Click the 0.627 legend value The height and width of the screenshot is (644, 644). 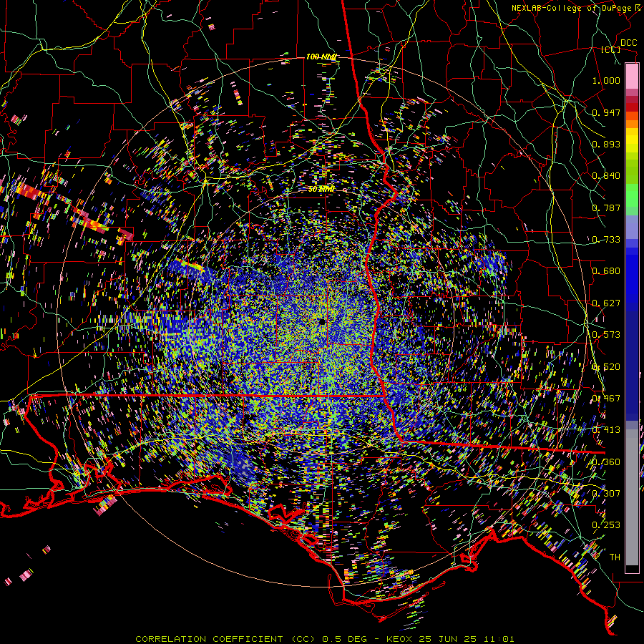(x=606, y=303)
